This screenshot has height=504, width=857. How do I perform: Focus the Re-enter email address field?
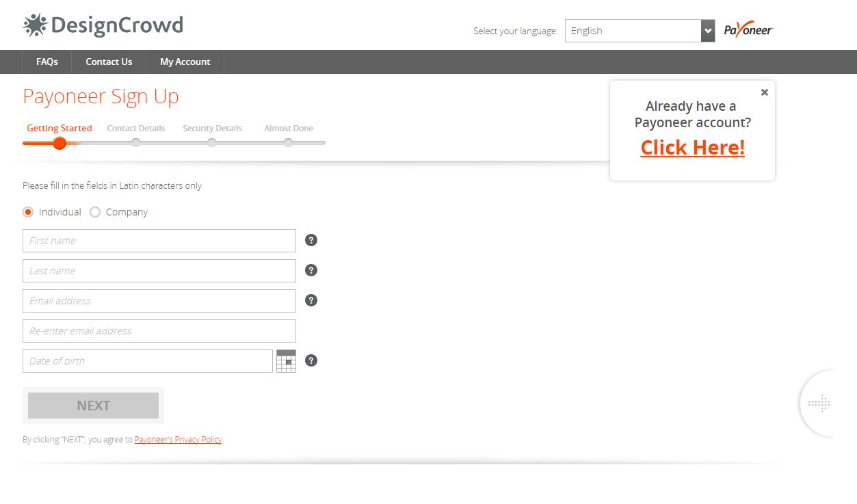159,331
